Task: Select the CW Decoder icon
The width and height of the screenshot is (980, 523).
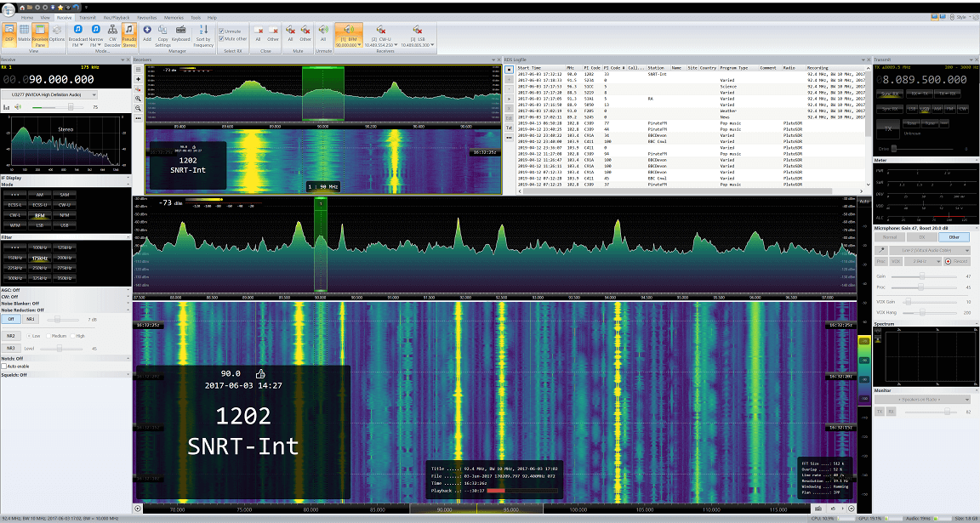Action: (111, 35)
